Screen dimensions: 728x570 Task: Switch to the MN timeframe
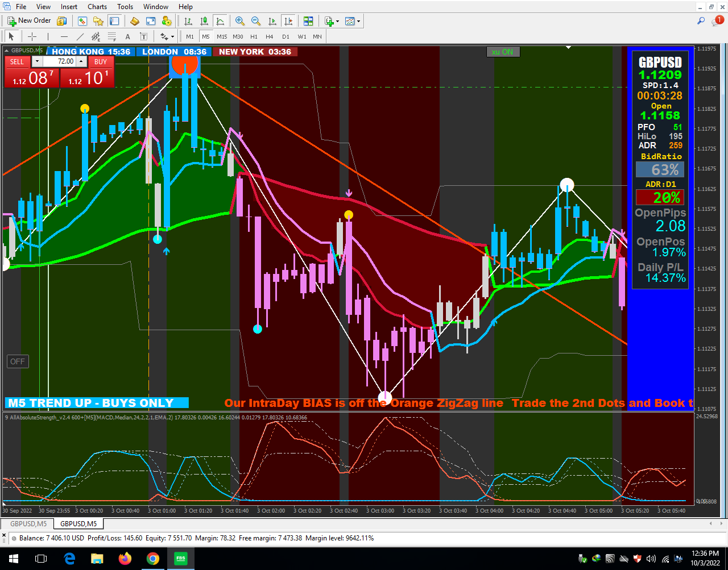point(317,36)
